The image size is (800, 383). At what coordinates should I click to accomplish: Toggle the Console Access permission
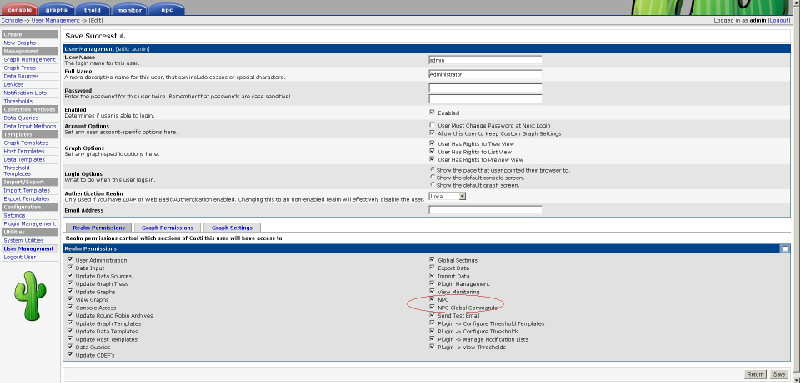point(70,308)
